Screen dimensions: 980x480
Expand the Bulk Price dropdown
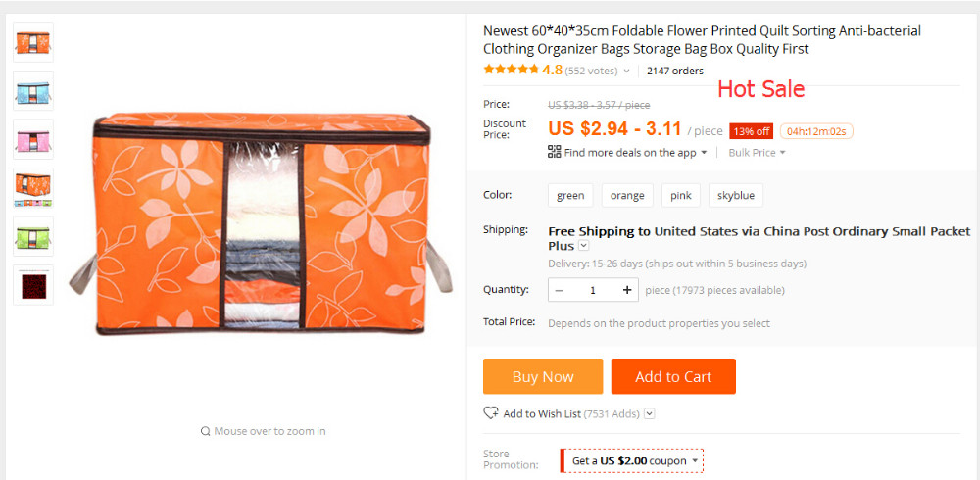[x=757, y=153]
